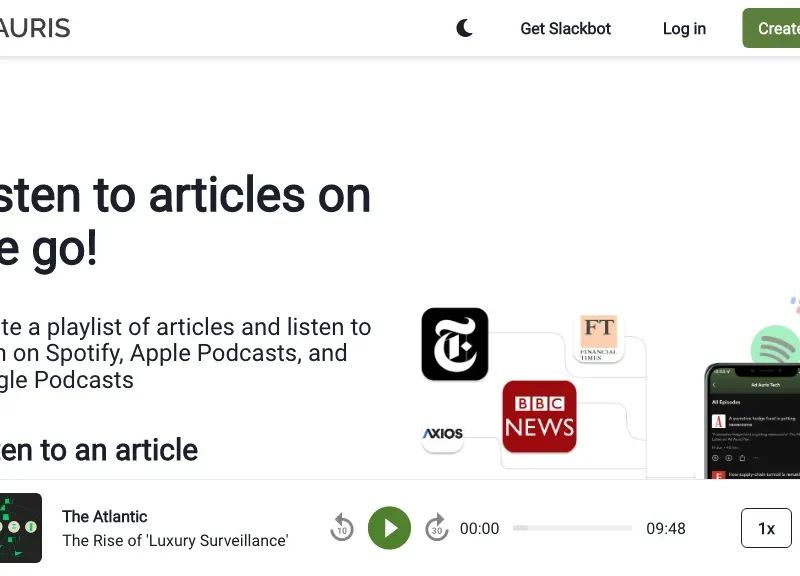Click the Auris logo in the header
This screenshot has width=800, height=576.
tap(35, 28)
